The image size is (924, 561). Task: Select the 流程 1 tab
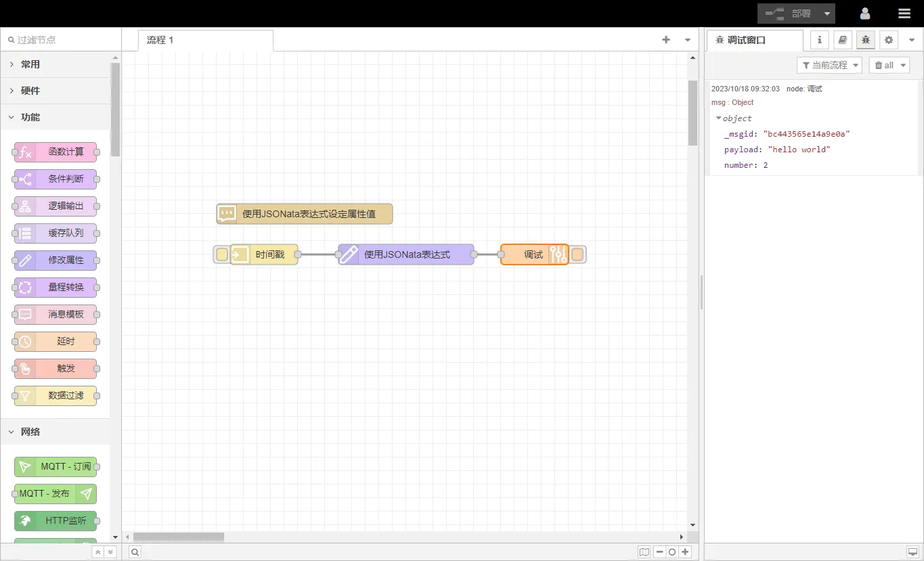(x=161, y=40)
